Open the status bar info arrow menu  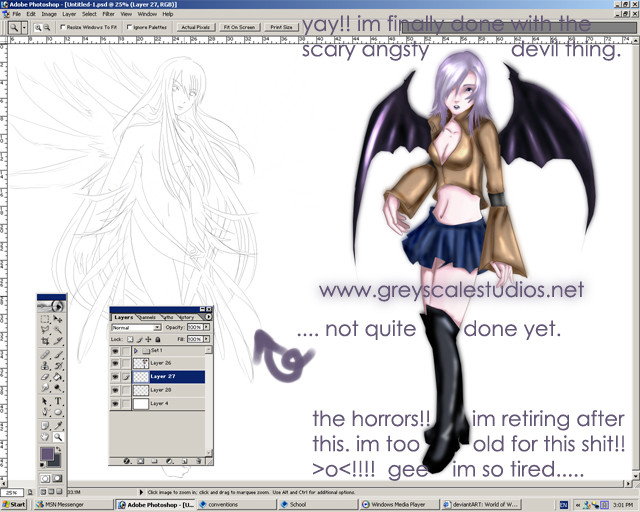pos(141,492)
